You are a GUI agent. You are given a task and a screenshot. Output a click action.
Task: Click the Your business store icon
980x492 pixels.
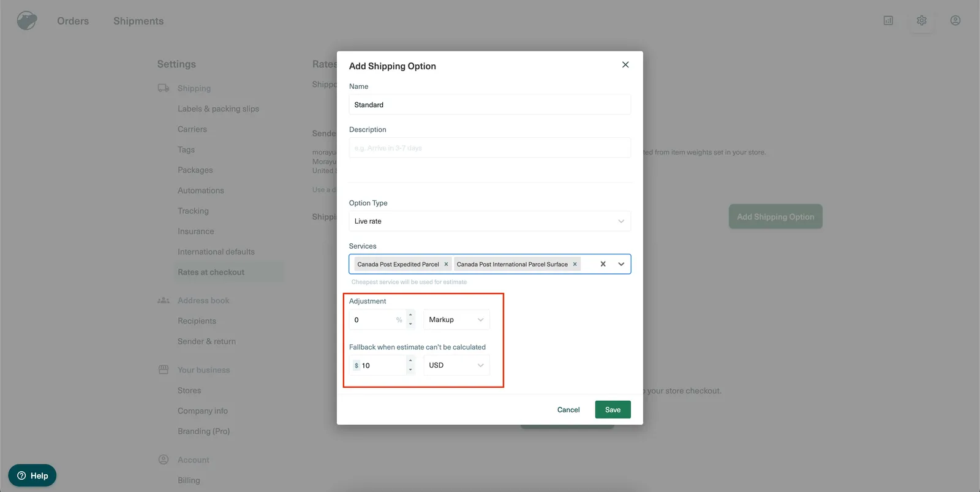(164, 369)
